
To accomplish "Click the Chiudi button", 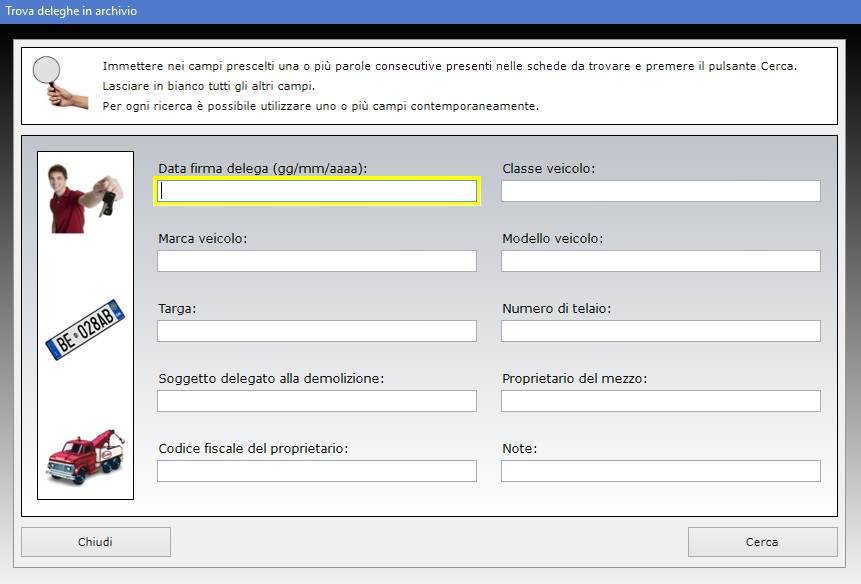I will [x=96, y=542].
